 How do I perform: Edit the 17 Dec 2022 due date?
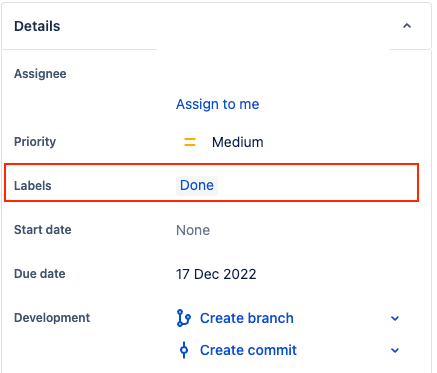(x=216, y=274)
